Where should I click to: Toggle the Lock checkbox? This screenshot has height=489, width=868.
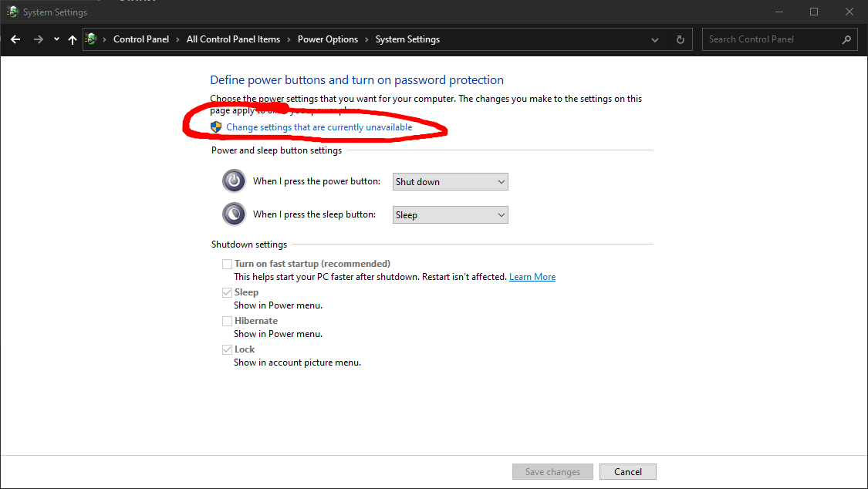[x=227, y=349]
